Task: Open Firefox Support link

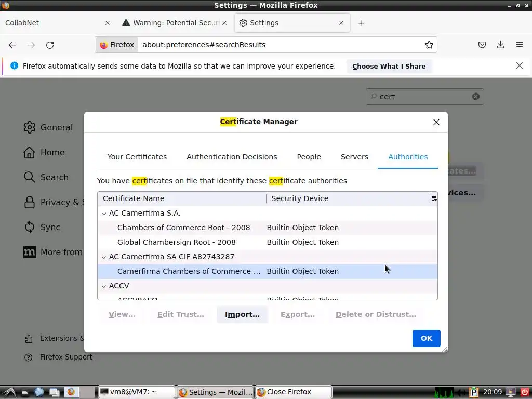Action: [x=58, y=357]
